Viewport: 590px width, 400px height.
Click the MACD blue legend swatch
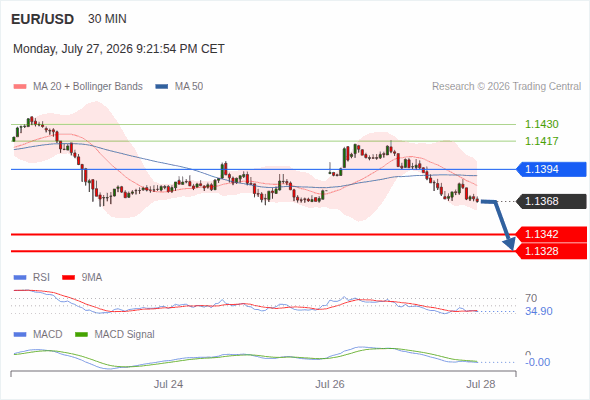(x=20, y=335)
